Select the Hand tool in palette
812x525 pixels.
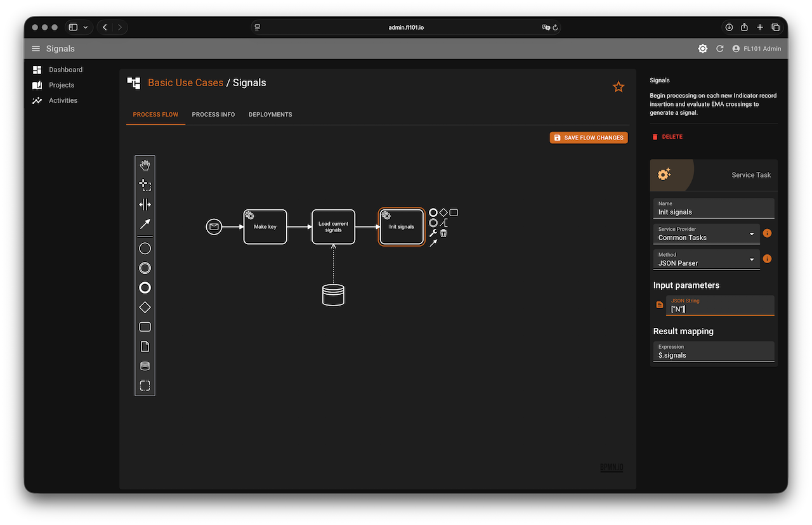coord(145,165)
